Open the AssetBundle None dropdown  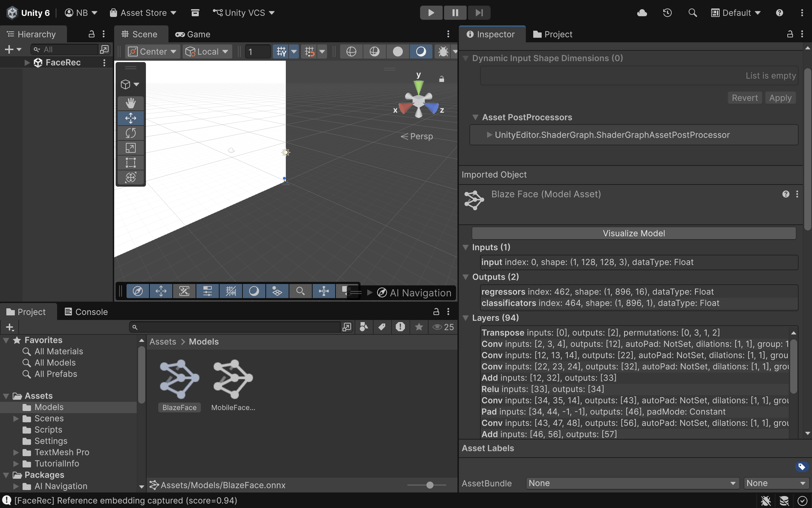631,483
